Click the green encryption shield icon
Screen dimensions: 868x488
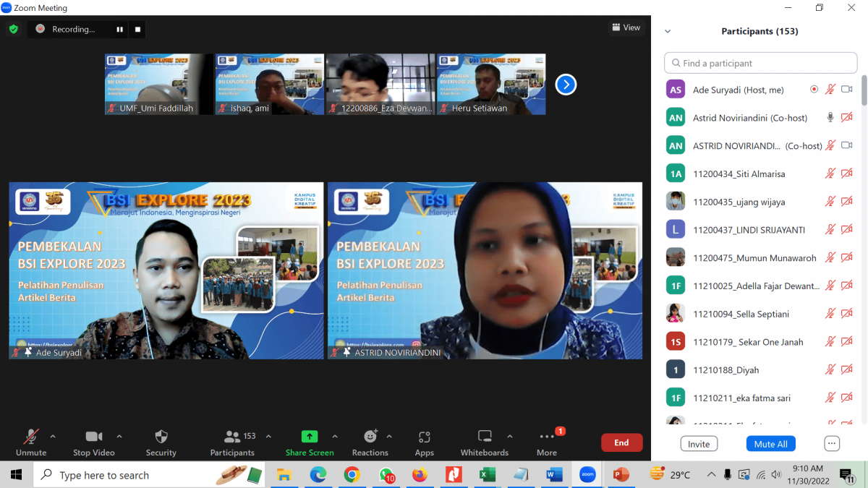(x=13, y=29)
